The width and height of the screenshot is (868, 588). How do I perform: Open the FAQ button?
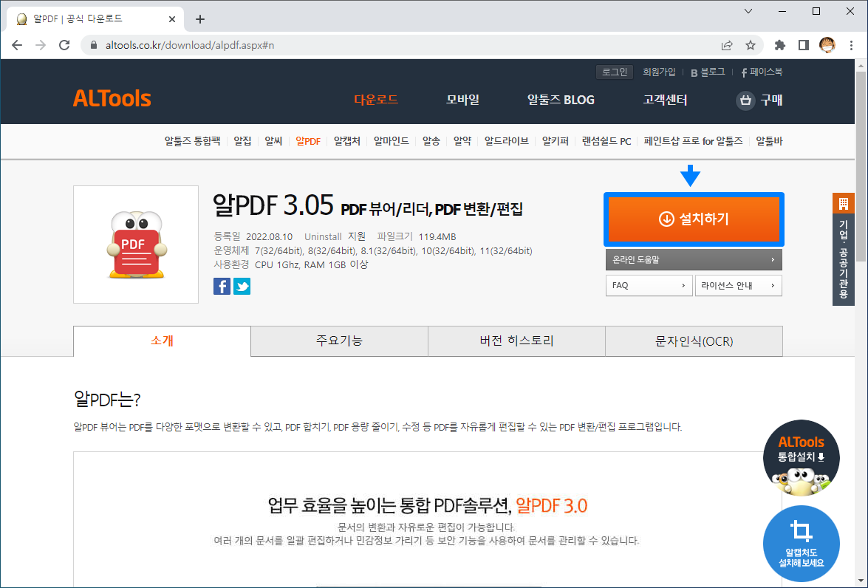tap(649, 286)
